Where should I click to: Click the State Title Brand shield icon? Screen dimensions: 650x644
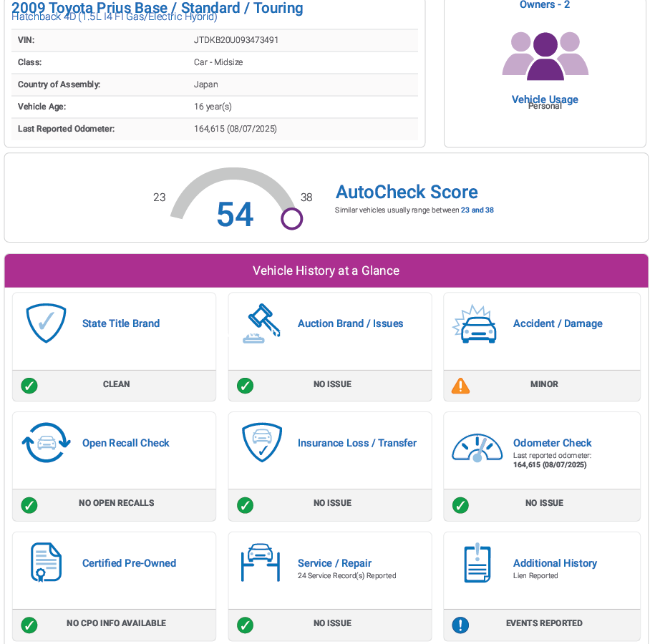(46, 323)
